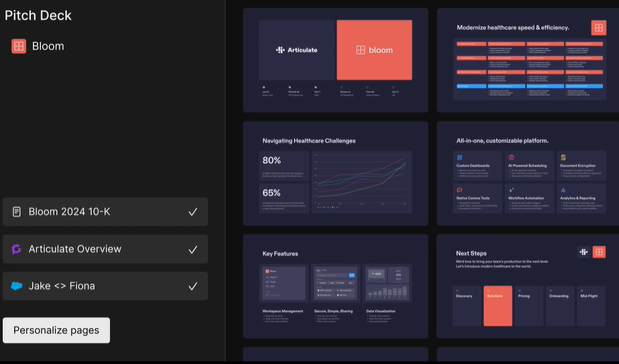Toggle the checkmark on Articulate Overview
Image resolution: width=619 pixels, height=364 pixels.
pyautogui.click(x=193, y=250)
